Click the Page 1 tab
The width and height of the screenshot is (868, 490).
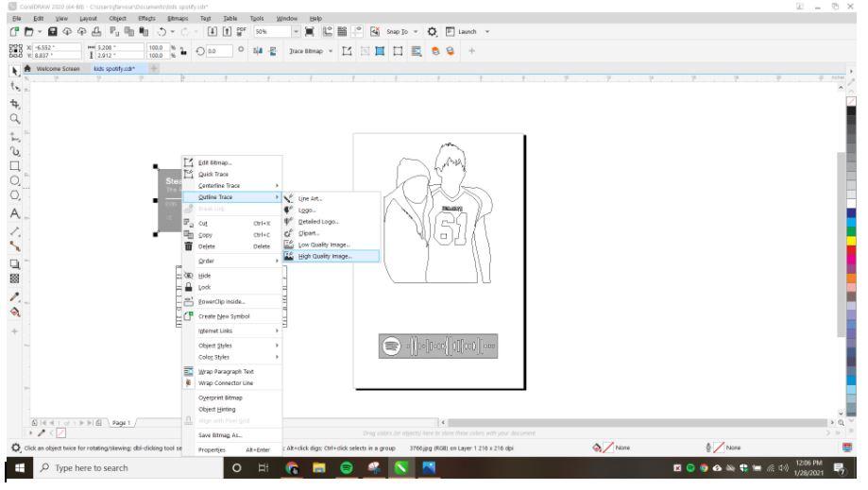[121, 423]
